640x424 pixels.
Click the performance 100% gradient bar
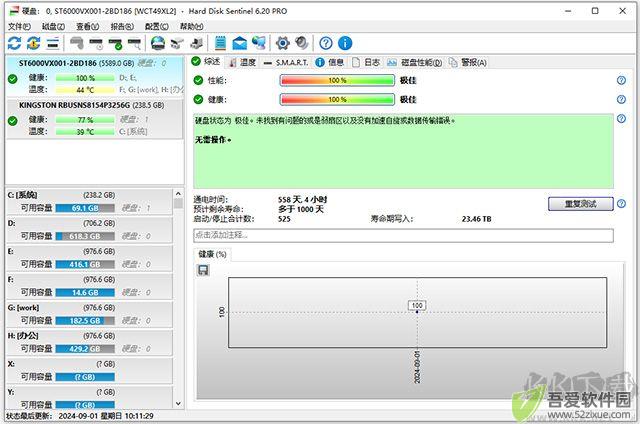(337, 80)
